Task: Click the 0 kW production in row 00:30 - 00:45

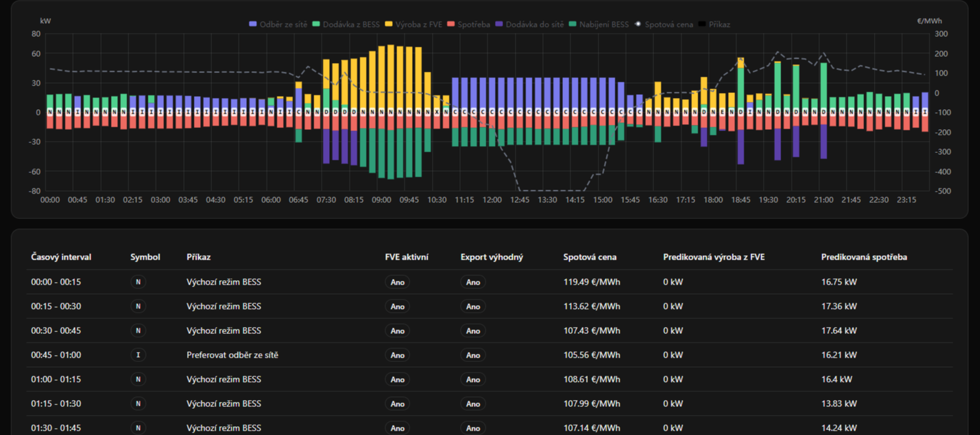Action: click(673, 331)
